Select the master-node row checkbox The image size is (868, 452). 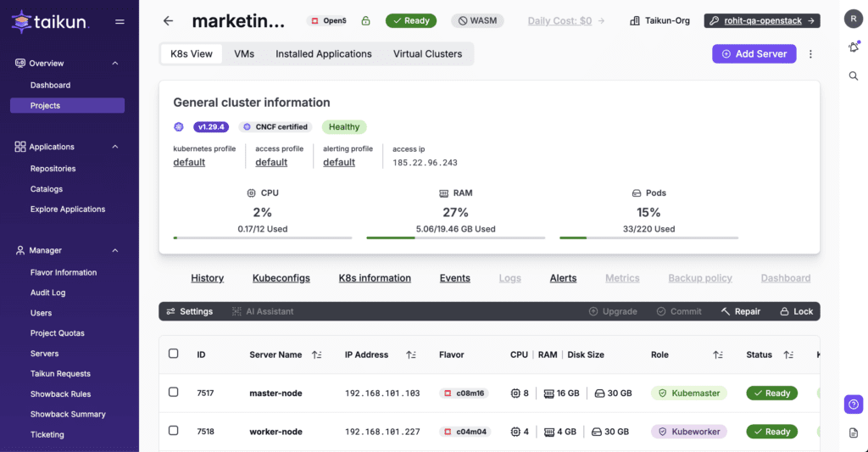click(174, 392)
